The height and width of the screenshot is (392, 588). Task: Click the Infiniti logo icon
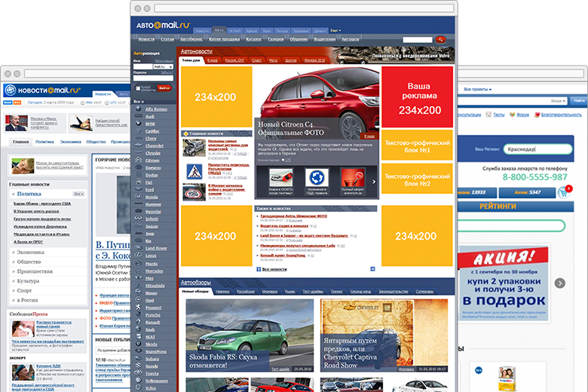click(x=139, y=219)
